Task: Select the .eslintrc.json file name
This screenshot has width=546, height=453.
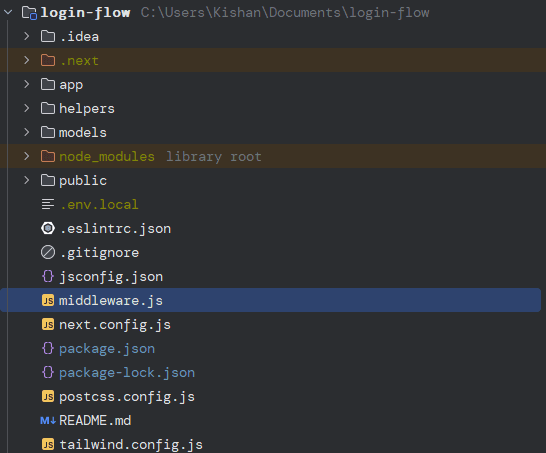Action: pos(115,229)
